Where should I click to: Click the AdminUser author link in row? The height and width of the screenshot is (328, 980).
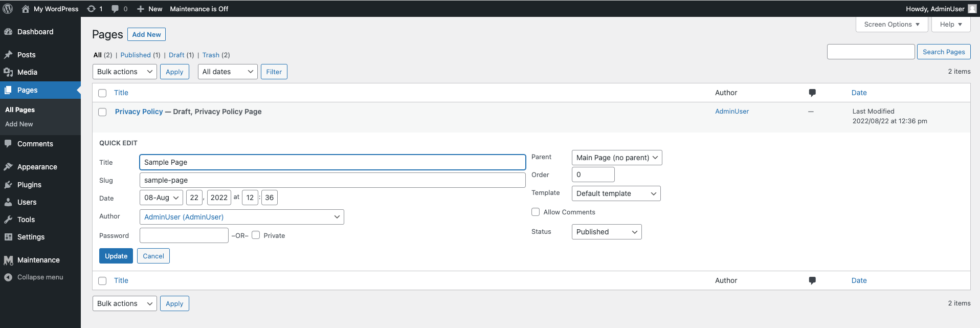click(x=732, y=111)
